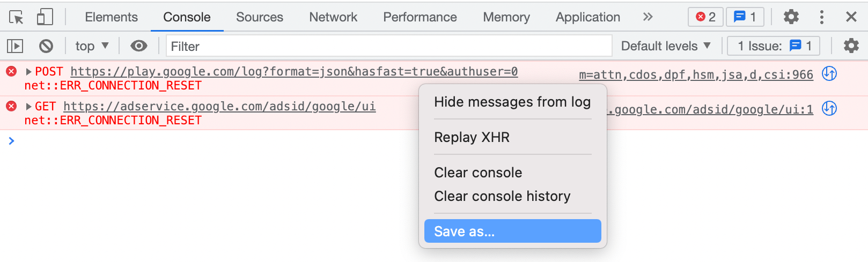Click the blue messages count badge
This screenshot has width=868, height=262.
click(x=745, y=17)
